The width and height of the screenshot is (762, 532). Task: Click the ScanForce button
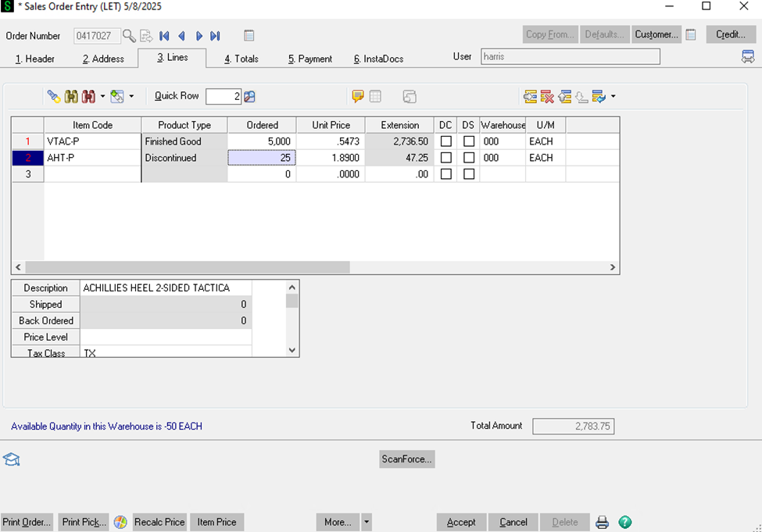coord(406,459)
